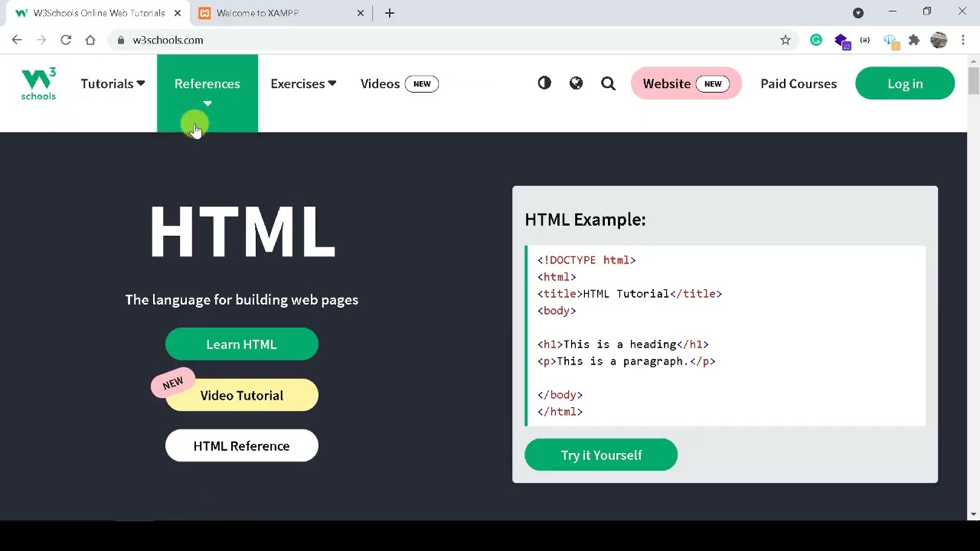Viewport: 980px width, 551px height.
Task: Open a new browser tab
Action: coord(390,13)
